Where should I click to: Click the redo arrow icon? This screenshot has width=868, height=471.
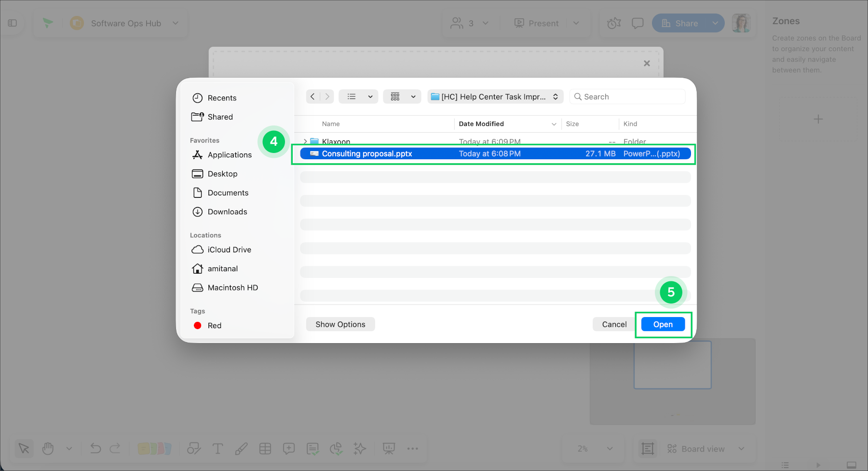(115, 449)
